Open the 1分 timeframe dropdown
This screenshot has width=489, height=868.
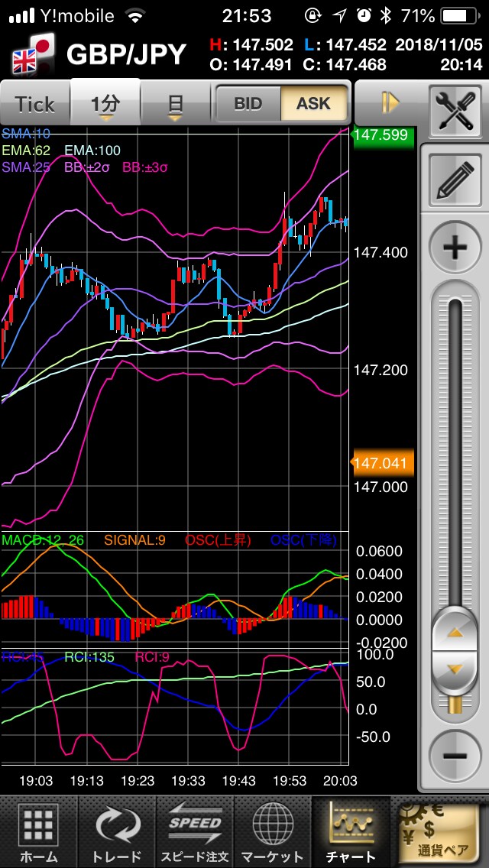point(105,102)
